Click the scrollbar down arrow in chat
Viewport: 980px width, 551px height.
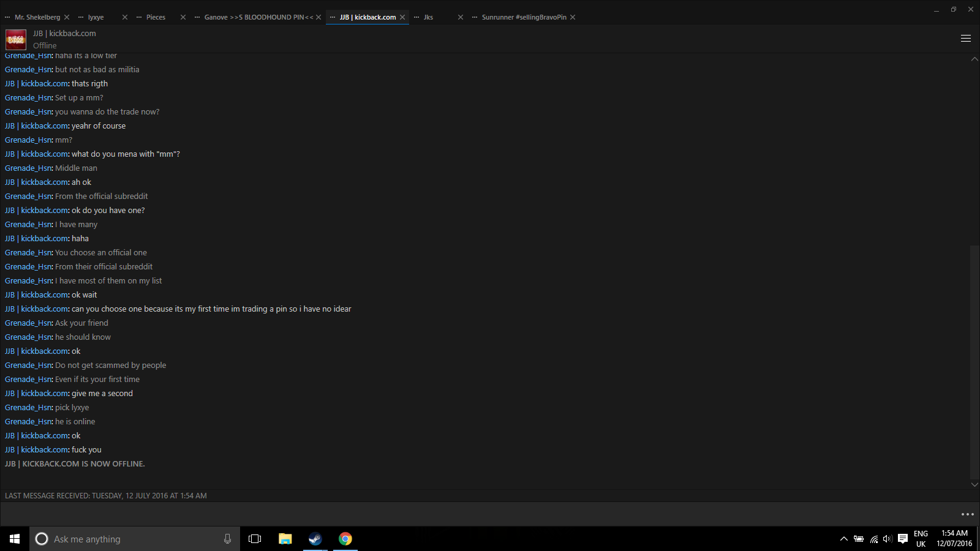(974, 484)
